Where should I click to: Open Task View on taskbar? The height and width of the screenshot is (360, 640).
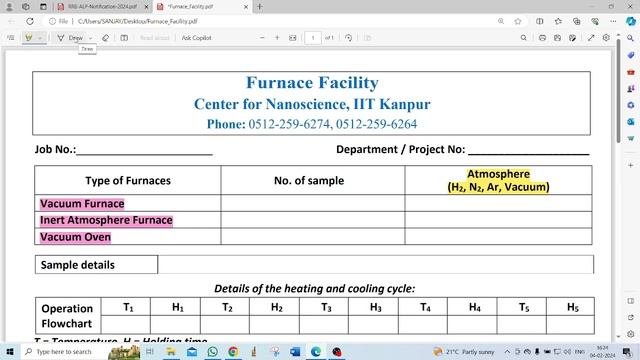150,351
